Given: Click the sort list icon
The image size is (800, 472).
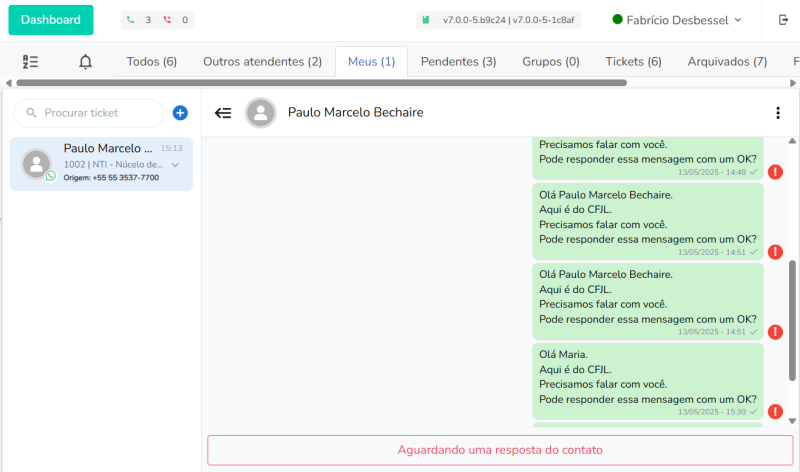Looking at the screenshot, I should pos(30,62).
